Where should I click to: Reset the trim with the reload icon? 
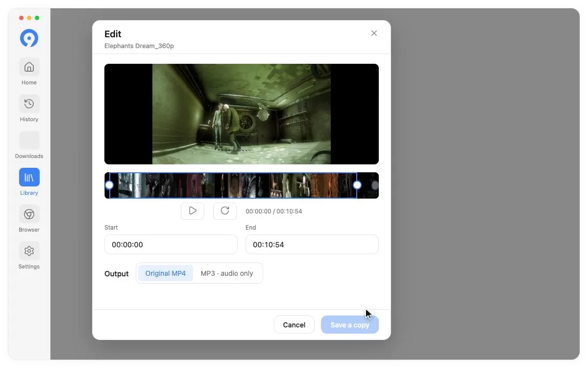pyautogui.click(x=225, y=211)
